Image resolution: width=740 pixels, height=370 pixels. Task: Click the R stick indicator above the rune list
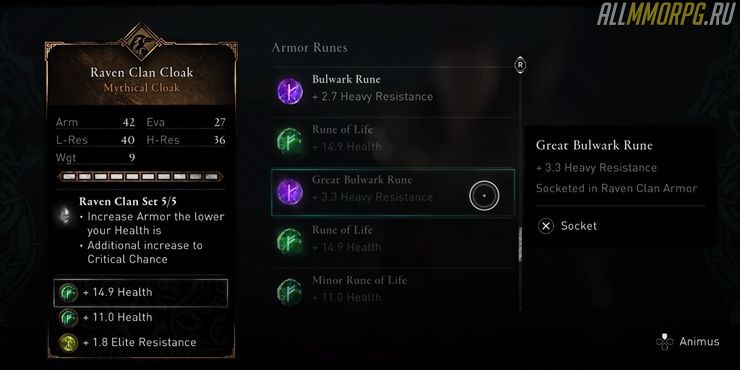click(520, 65)
